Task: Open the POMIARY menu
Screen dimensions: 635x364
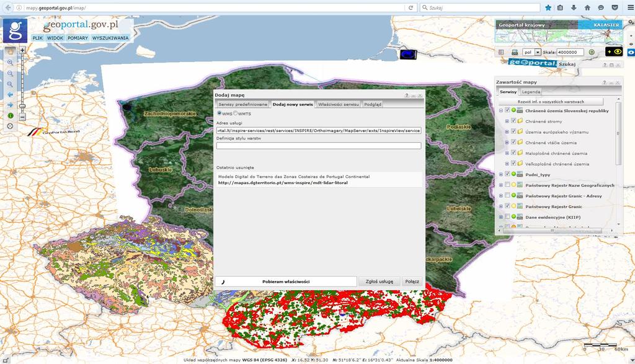Action: pos(78,38)
